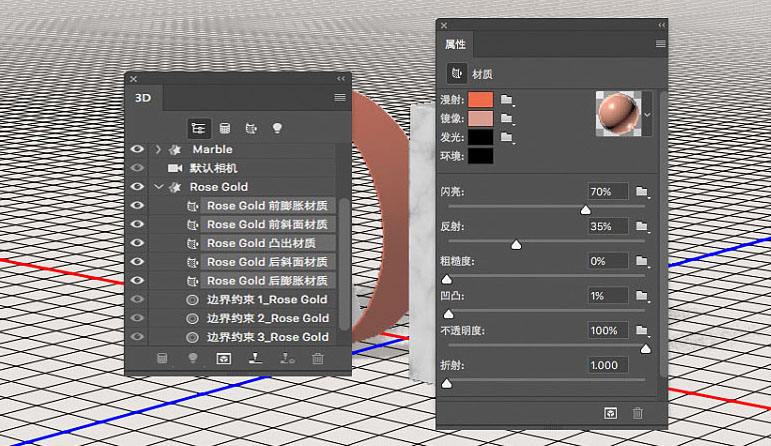Open the material preset picker dropdown arrow

pos(648,115)
